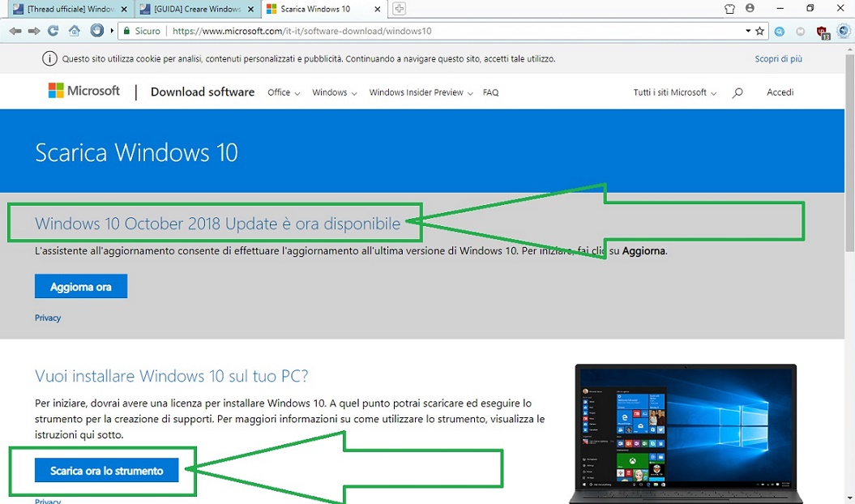This screenshot has width=855, height=504.
Task: Click the laptop with Windows 10 image
Action: 686,434
